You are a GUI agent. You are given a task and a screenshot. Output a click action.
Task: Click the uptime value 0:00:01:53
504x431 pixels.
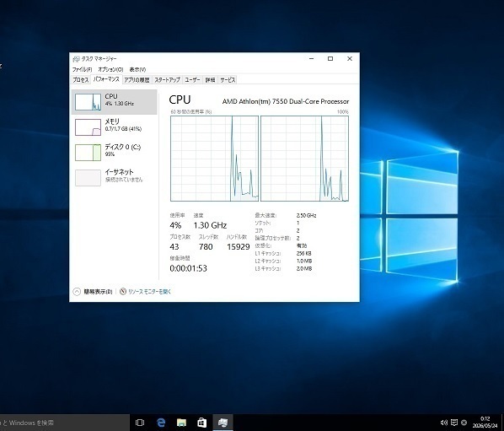pos(188,268)
